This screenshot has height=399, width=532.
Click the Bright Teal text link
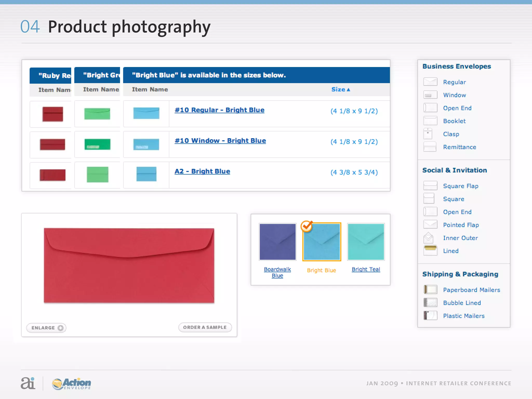point(366,269)
